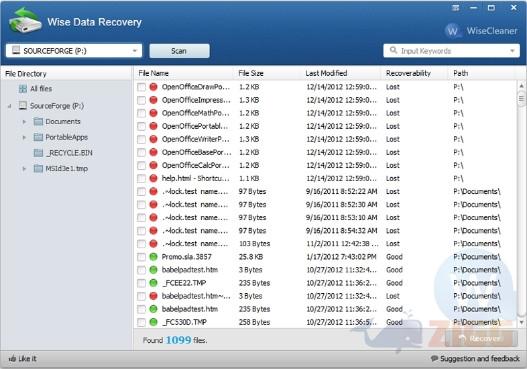527x369 pixels.
Task: Click the Suggestion and feedback bubble icon
Action: [435, 358]
